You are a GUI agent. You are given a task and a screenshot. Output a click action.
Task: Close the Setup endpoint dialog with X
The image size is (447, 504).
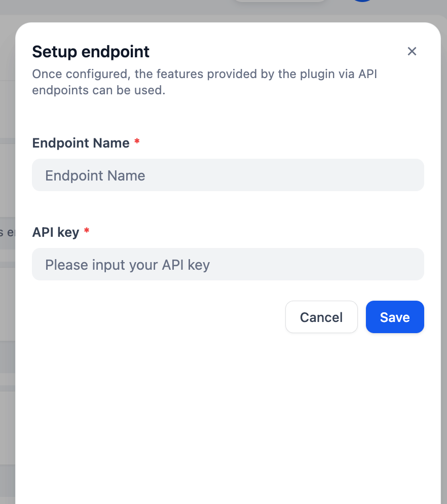click(x=412, y=51)
